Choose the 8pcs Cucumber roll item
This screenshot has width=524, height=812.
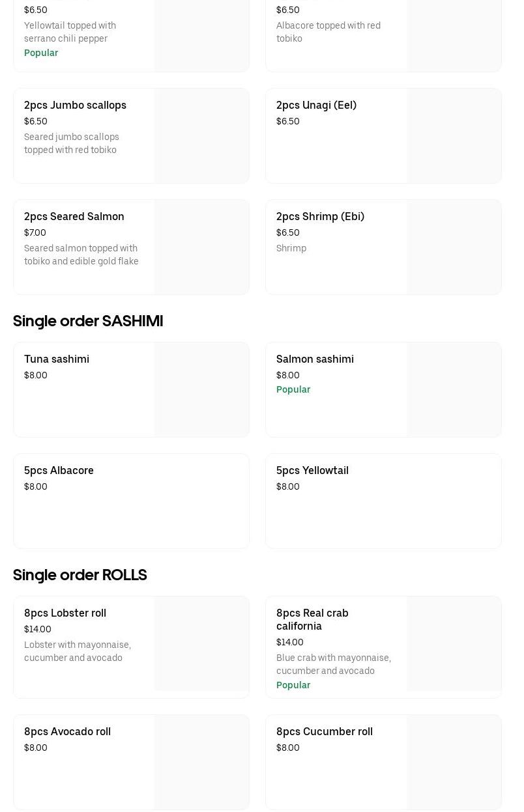tap(325, 732)
